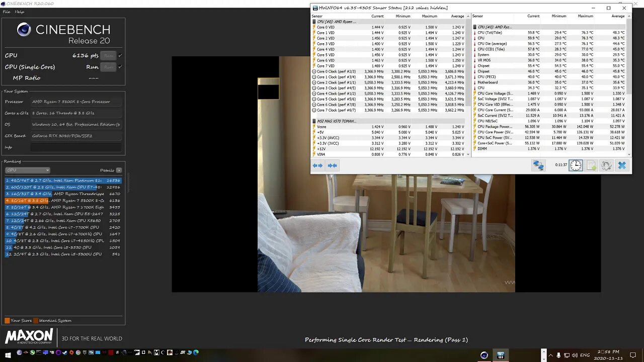Click the Maximum column header in right pane

(x=586, y=16)
